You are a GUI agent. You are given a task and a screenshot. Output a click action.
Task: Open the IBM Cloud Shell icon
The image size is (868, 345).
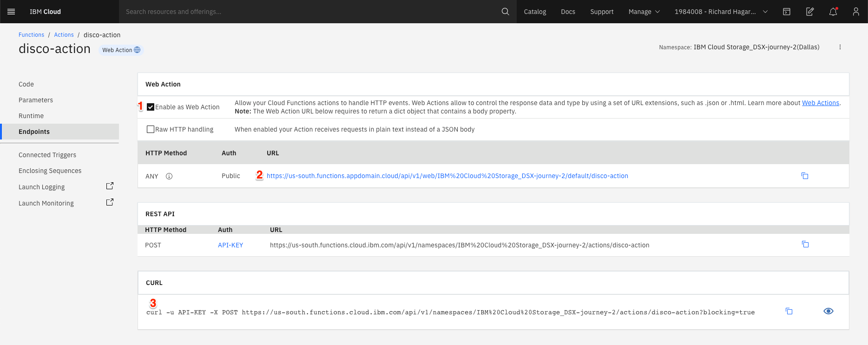click(787, 12)
